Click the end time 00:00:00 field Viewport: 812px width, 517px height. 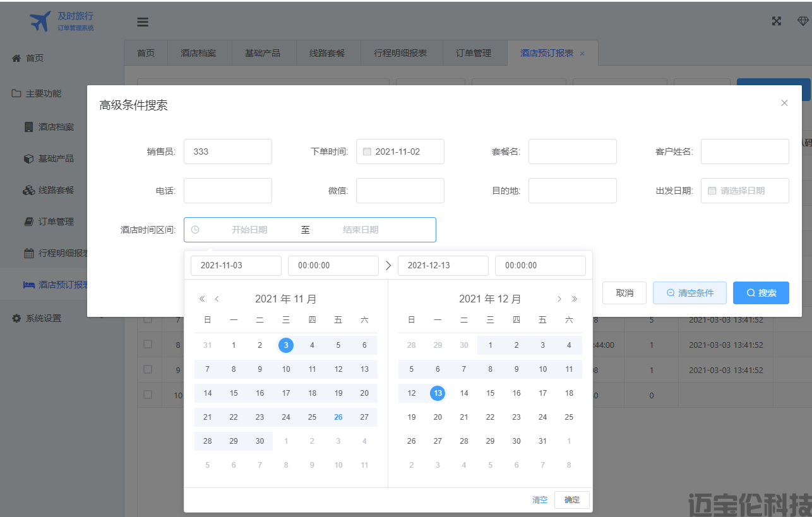[x=540, y=266]
